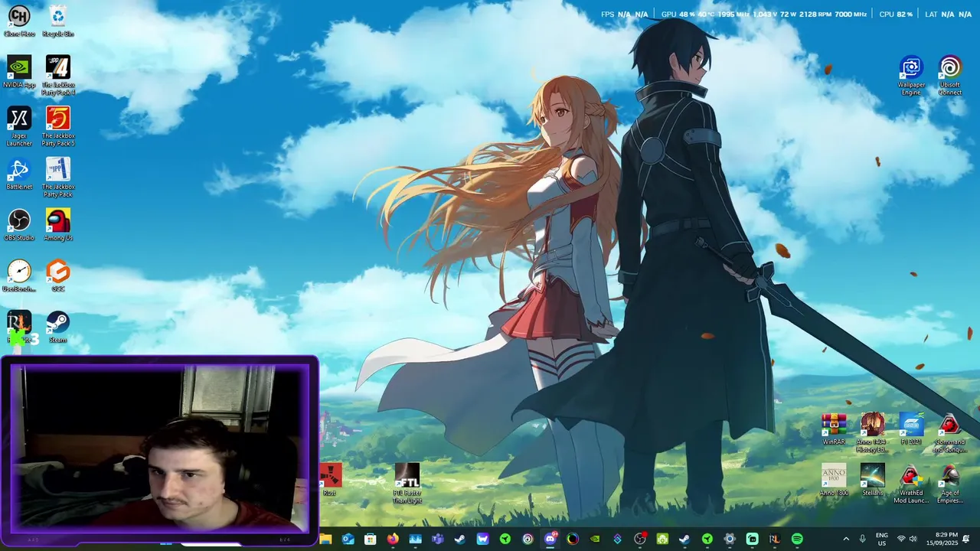Screen dimensions: 980x551
Task: Click the microphone icon in system tray
Action: tap(863, 539)
